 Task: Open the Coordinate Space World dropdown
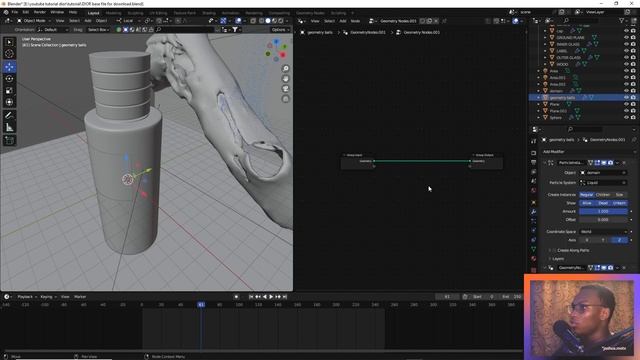603,231
